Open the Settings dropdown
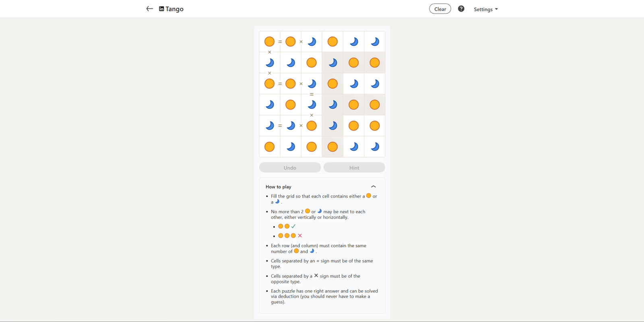 485,9
